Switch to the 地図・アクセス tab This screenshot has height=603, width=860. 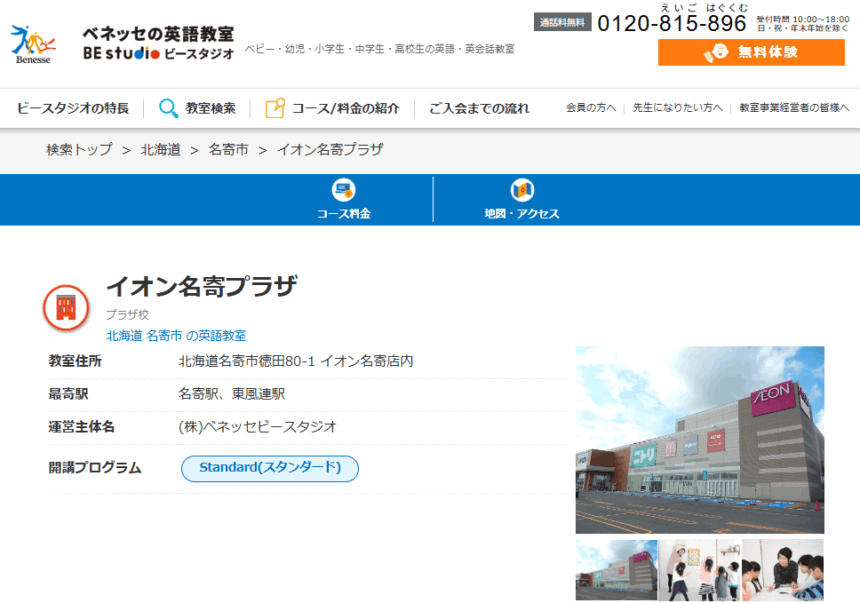click(522, 199)
